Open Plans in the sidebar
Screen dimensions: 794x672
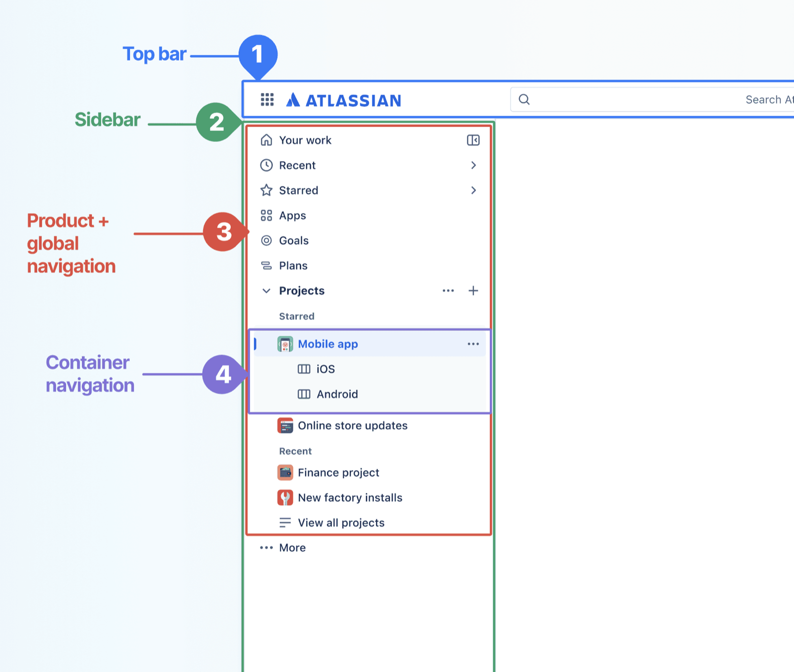[x=293, y=266]
